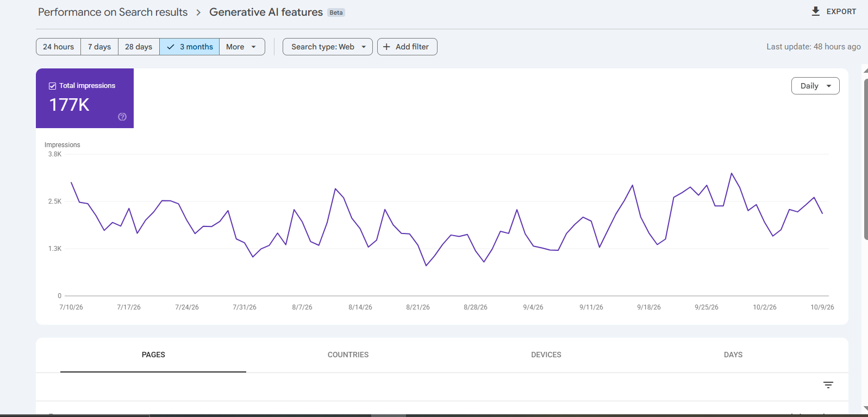Click the filter rows icon
The width and height of the screenshot is (868, 417).
point(828,385)
